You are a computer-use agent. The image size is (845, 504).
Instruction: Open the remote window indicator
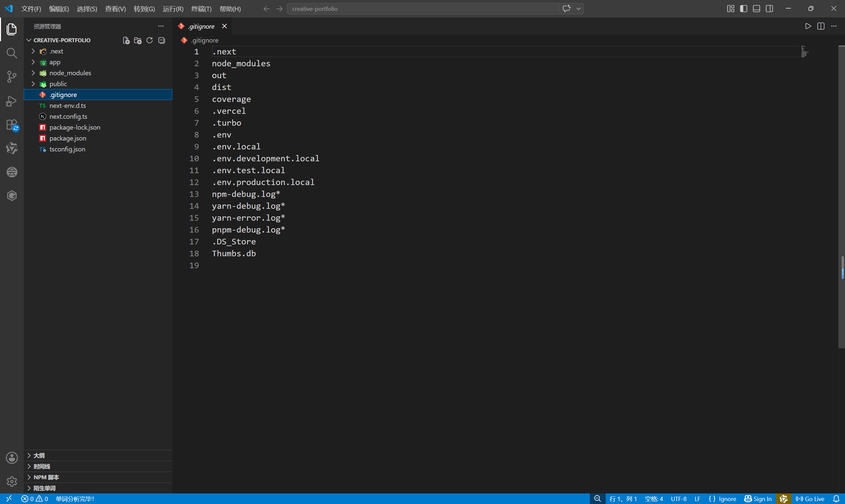9,499
